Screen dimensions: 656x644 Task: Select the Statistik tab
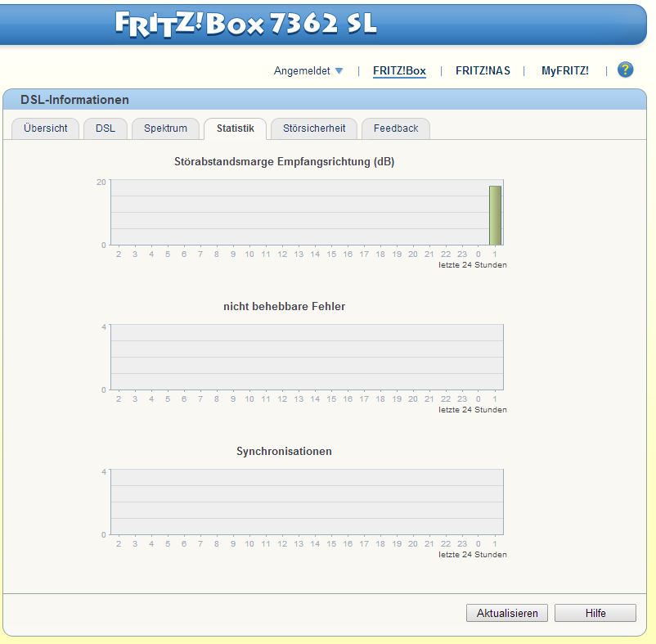coord(235,128)
